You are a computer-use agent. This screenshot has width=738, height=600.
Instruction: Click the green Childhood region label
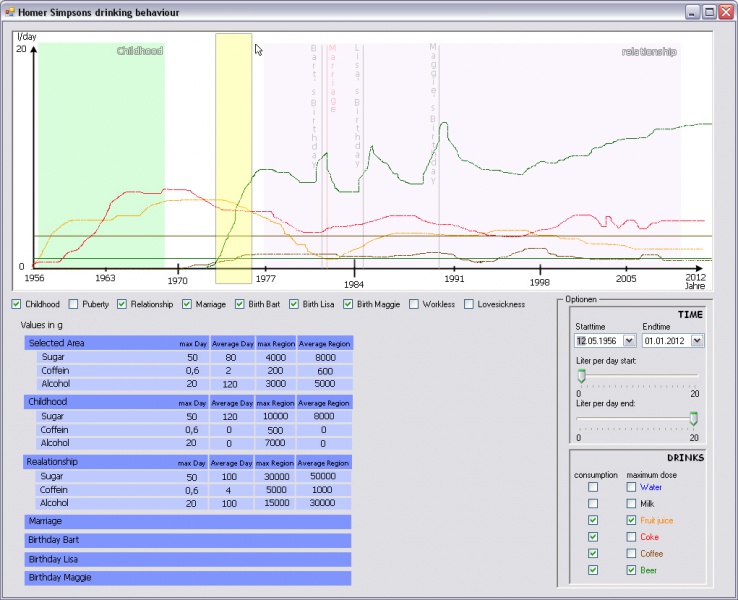coord(140,51)
